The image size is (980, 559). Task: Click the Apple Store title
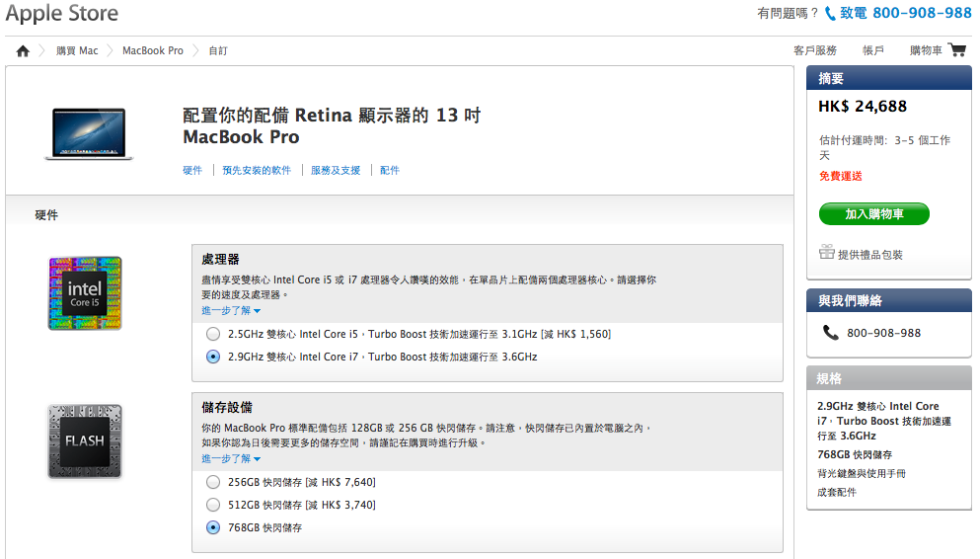pyautogui.click(x=62, y=13)
